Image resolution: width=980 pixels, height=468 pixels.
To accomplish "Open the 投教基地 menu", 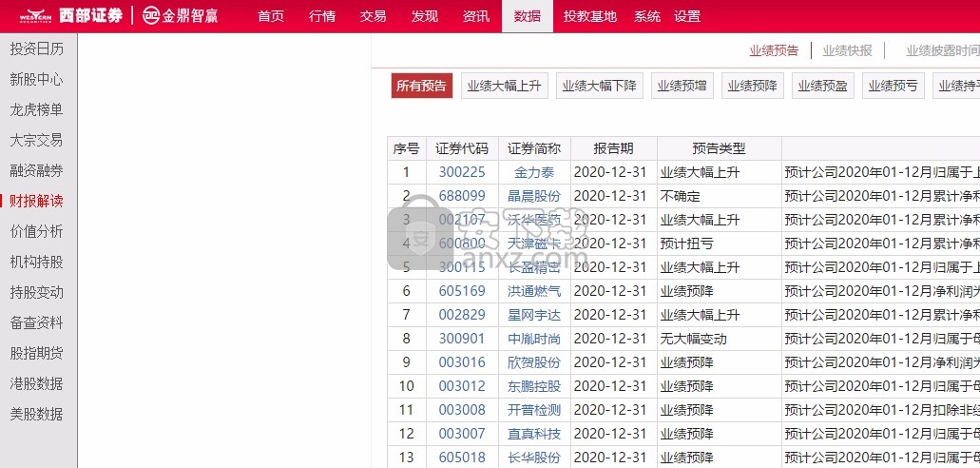I will [x=590, y=16].
